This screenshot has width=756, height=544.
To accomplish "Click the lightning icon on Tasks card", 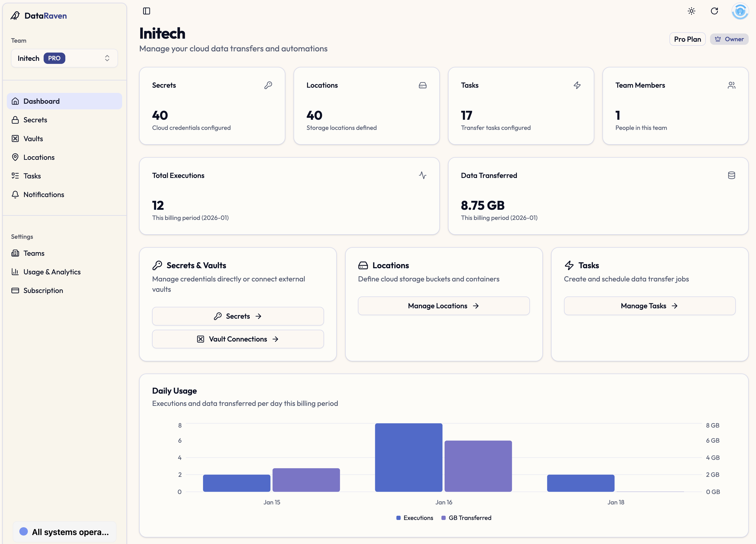I will click(x=577, y=85).
